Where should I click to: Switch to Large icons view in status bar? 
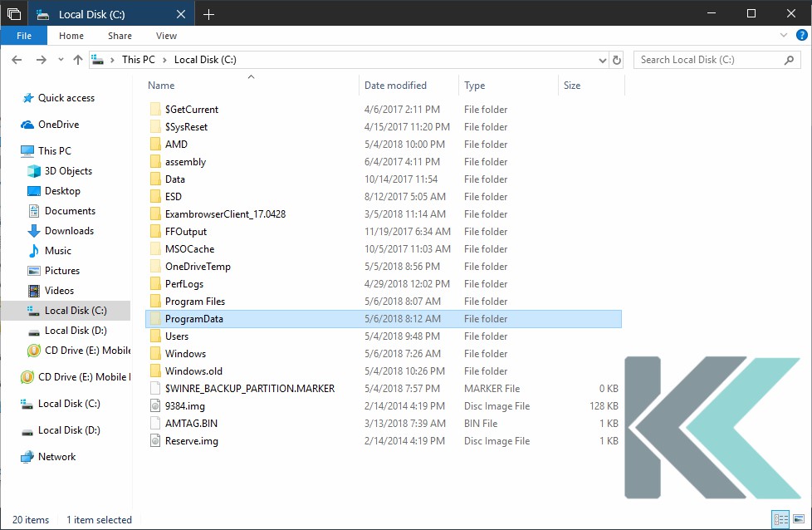click(799, 518)
